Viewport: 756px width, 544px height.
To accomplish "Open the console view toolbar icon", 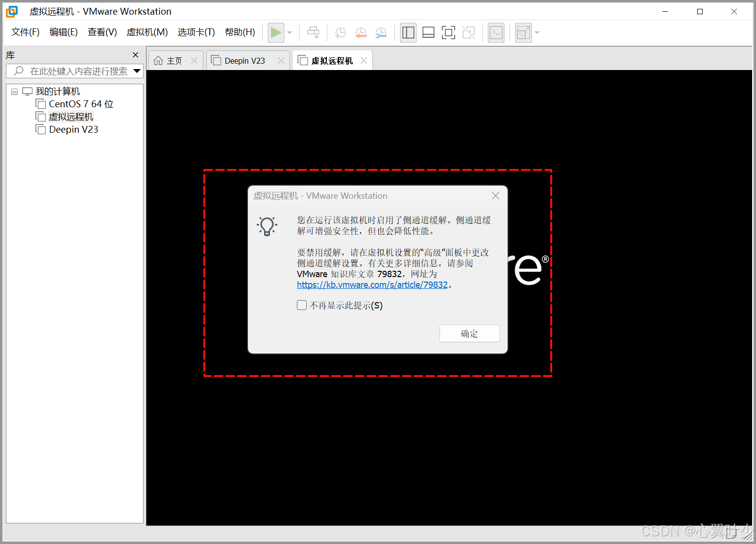I will 496,33.
